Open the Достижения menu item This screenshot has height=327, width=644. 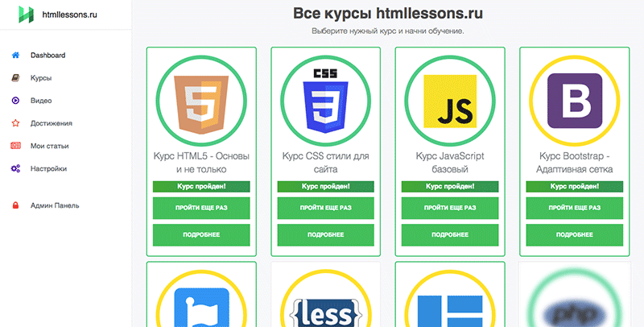click(52, 123)
